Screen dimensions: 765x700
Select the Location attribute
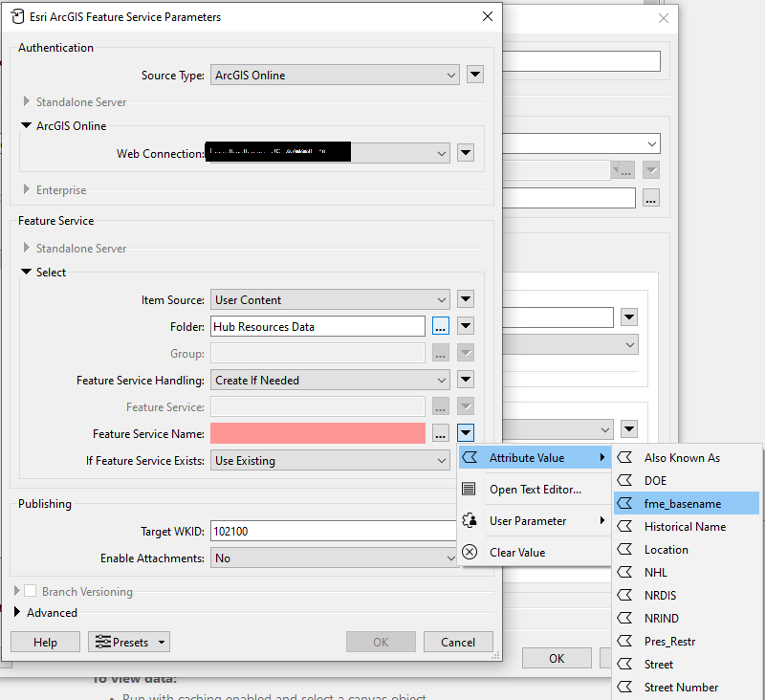tap(687, 549)
